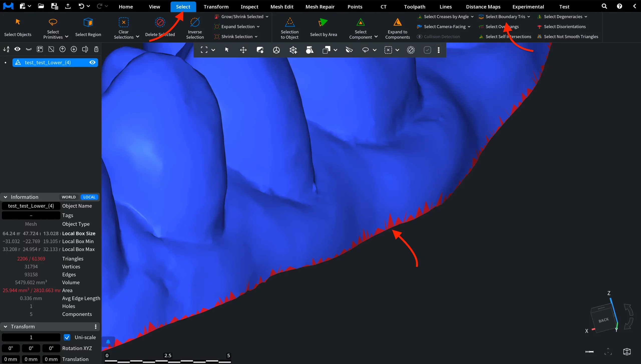Collapse the Information panel
The width and height of the screenshot is (641, 364).
(5, 197)
